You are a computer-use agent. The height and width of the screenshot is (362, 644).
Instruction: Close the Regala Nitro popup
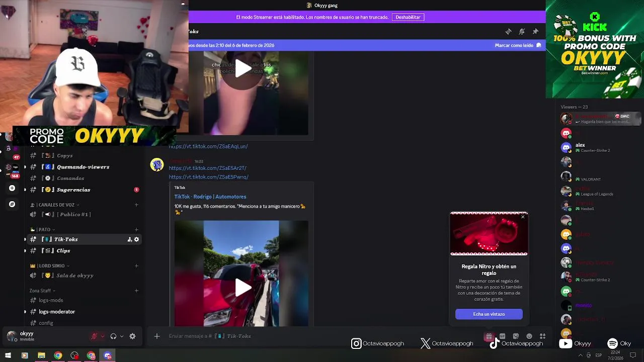pyautogui.click(x=523, y=217)
